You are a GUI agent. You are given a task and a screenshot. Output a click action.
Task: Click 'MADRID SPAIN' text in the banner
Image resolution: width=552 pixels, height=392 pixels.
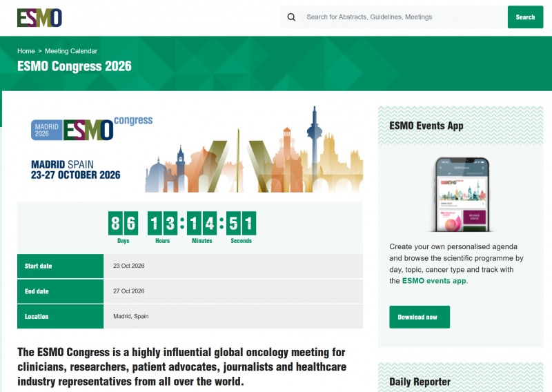(62, 164)
